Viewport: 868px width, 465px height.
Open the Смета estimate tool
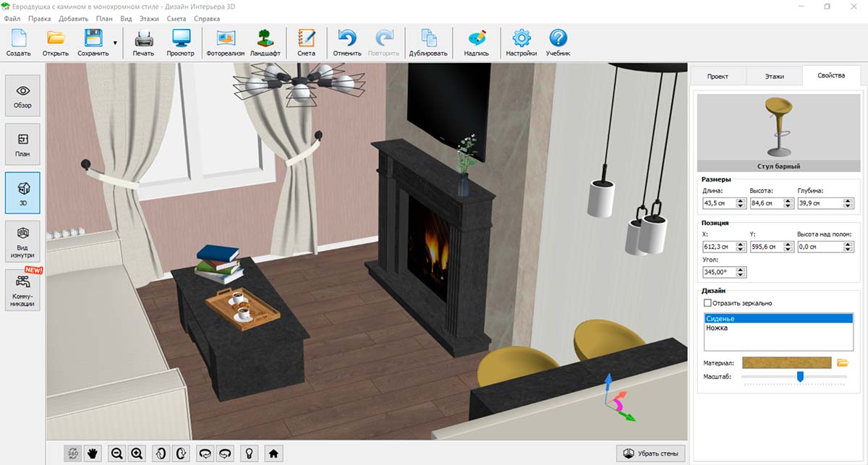[x=306, y=42]
